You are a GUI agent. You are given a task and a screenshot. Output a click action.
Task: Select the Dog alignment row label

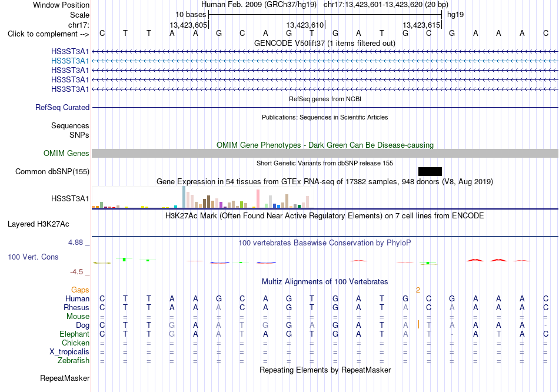82,325
